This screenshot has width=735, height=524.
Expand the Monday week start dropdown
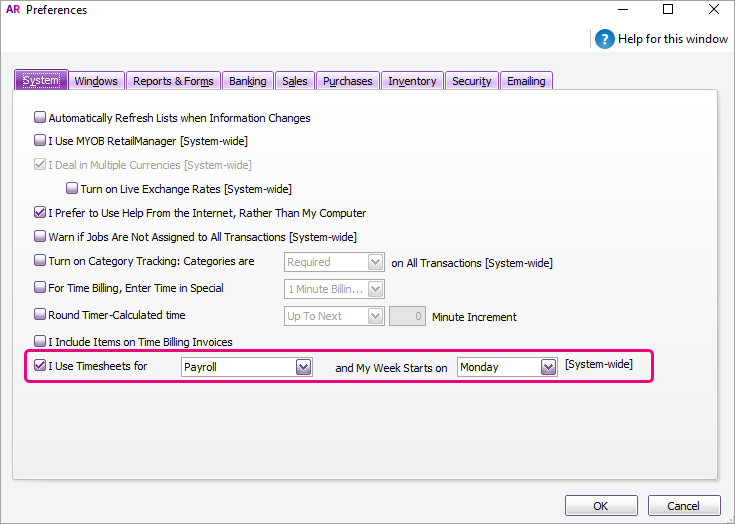pyautogui.click(x=547, y=367)
